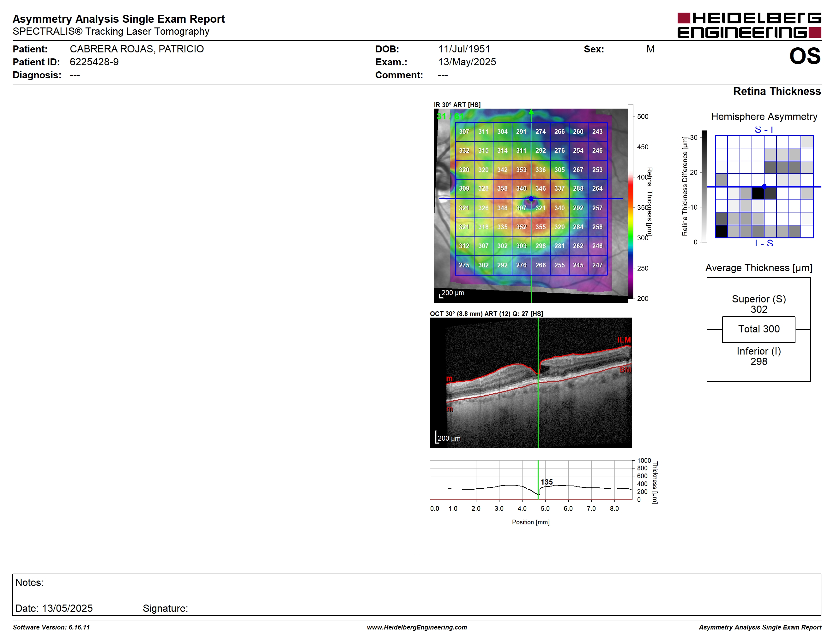This screenshot has height=644, width=834.
Task: Click the Date: 13/05/2025 text
Action: [54, 608]
